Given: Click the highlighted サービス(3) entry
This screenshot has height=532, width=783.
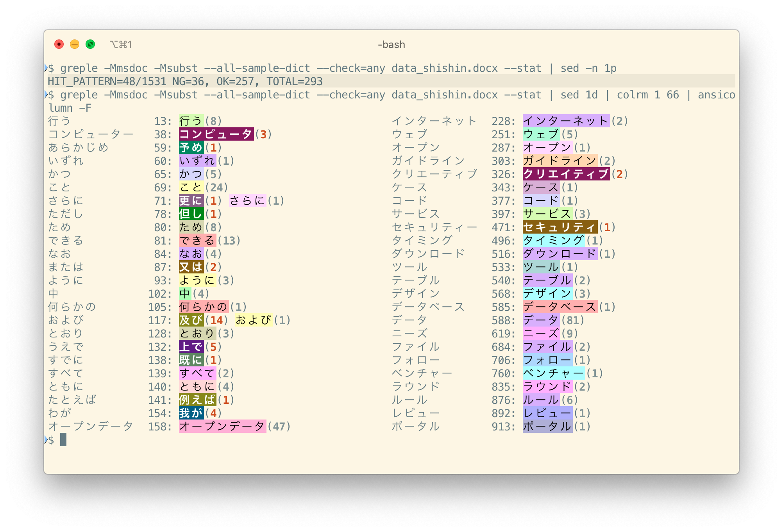Looking at the screenshot, I should click(547, 214).
